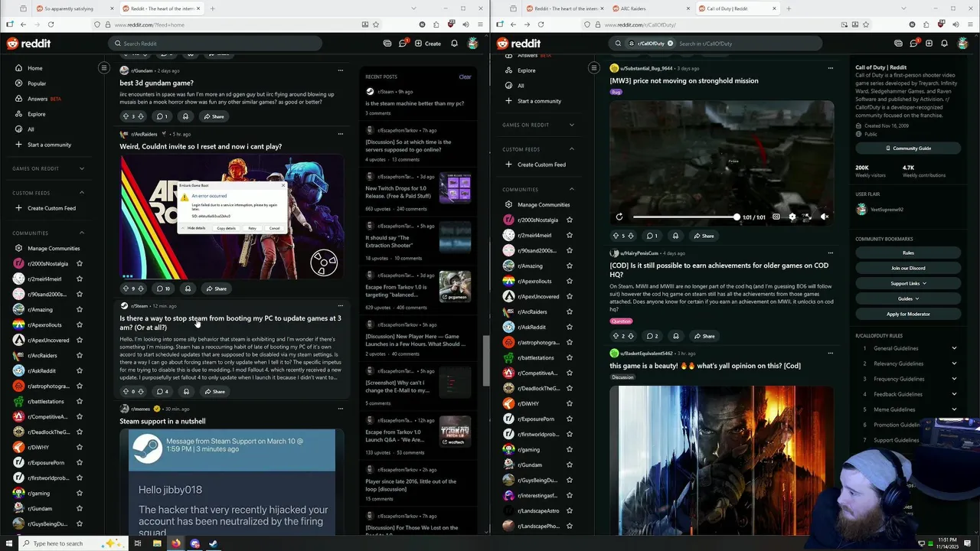Viewport: 980px width, 551px height.
Task: Open new tab in left browser window
Action: [212, 8]
